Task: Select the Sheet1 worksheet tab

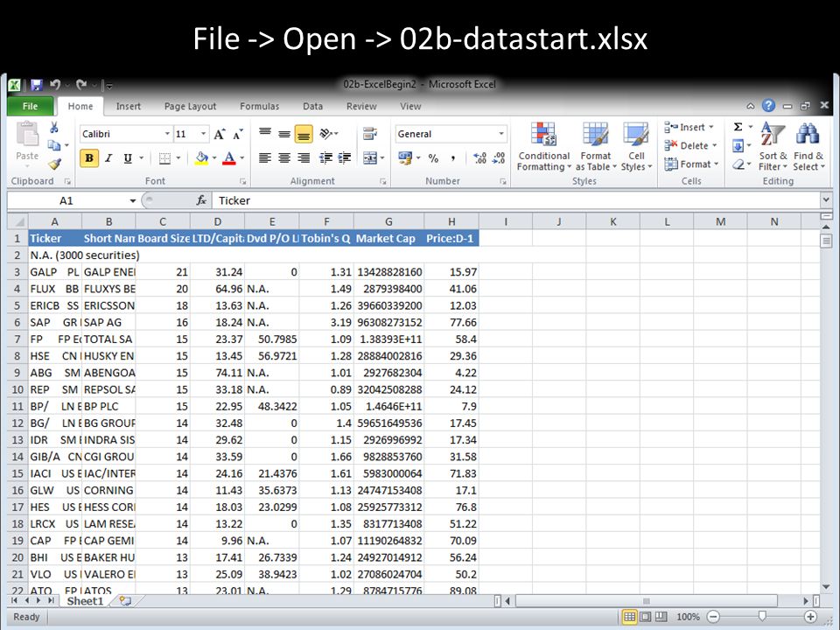Action: point(85,601)
